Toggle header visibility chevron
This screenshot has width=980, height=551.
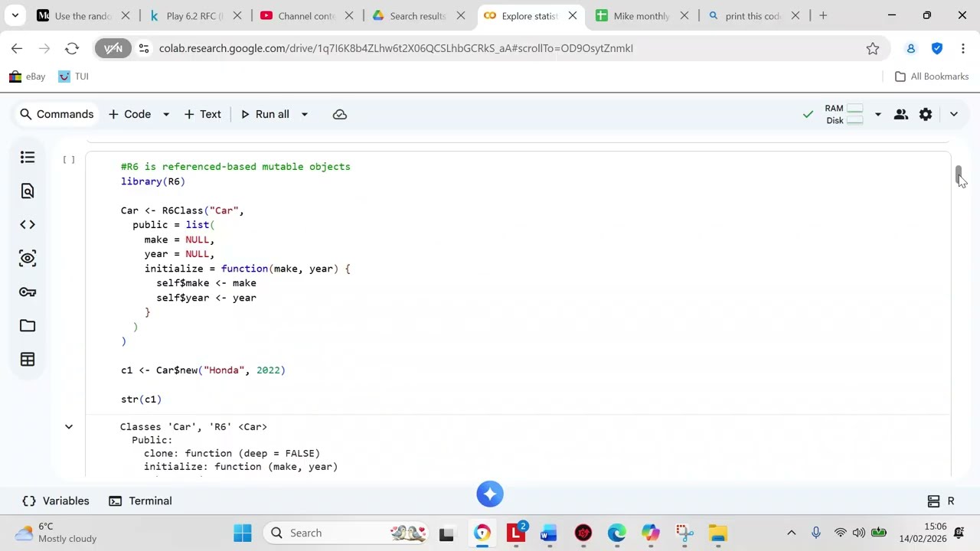coord(954,114)
